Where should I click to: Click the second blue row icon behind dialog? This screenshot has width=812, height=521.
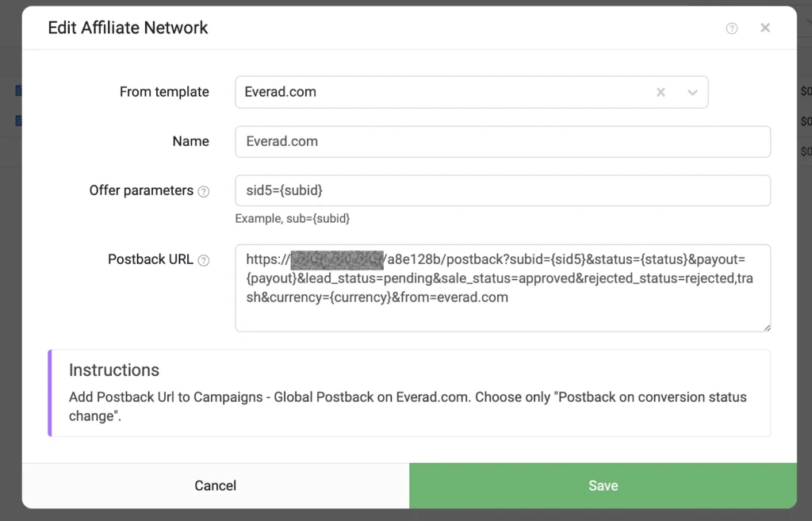pyautogui.click(x=19, y=121)
